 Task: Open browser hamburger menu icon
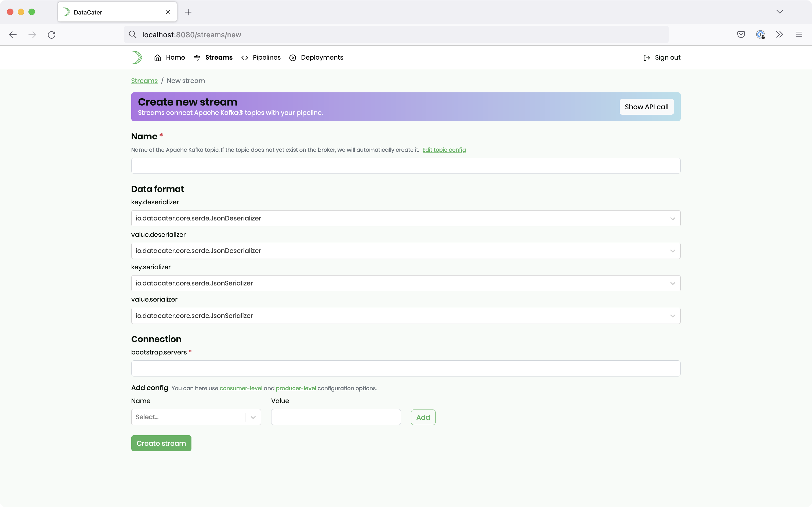coord(799,35)
